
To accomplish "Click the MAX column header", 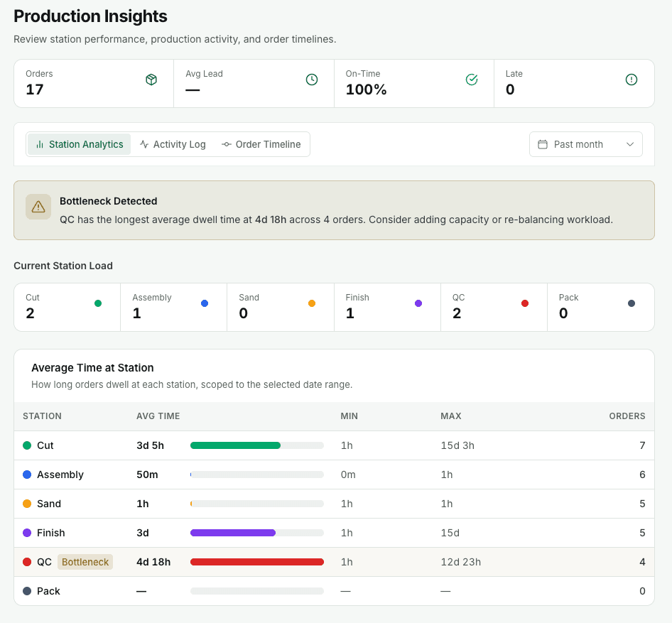I will (451, 416).
